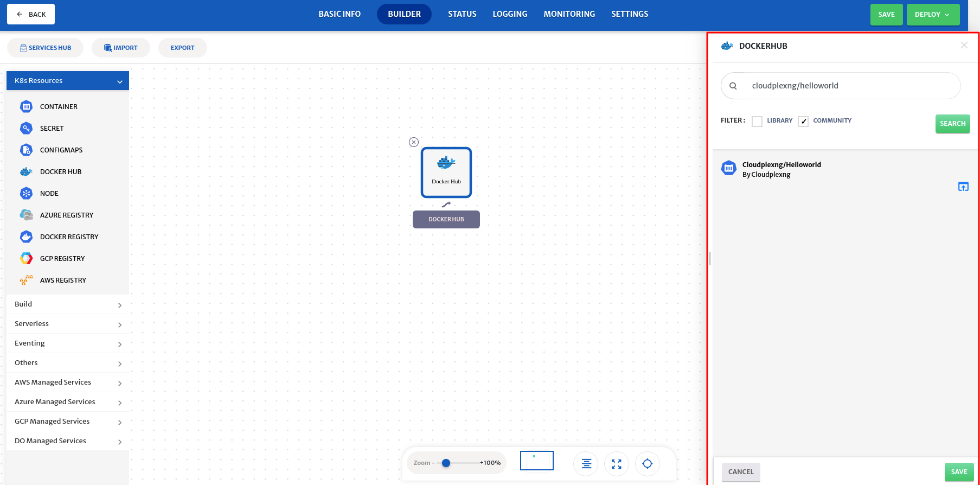
Task: Close the DOCKERHUB panel
Action: pyautogui.click(x=964, y=45)
